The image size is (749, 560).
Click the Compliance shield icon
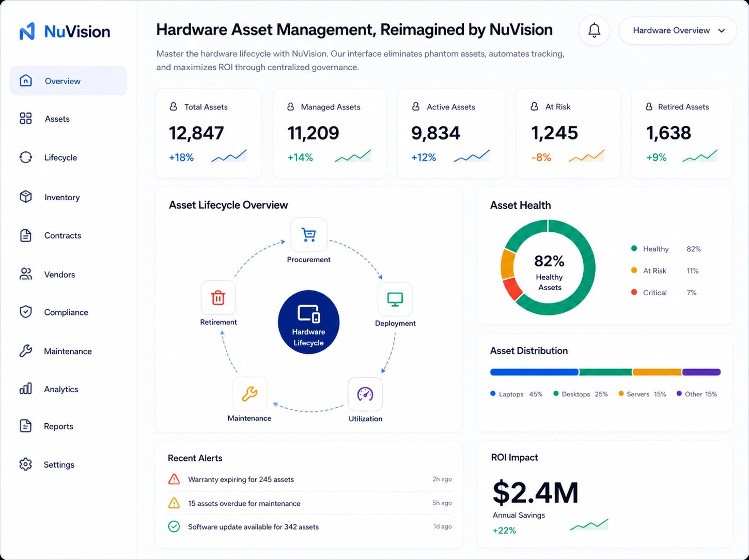(26, 312)
